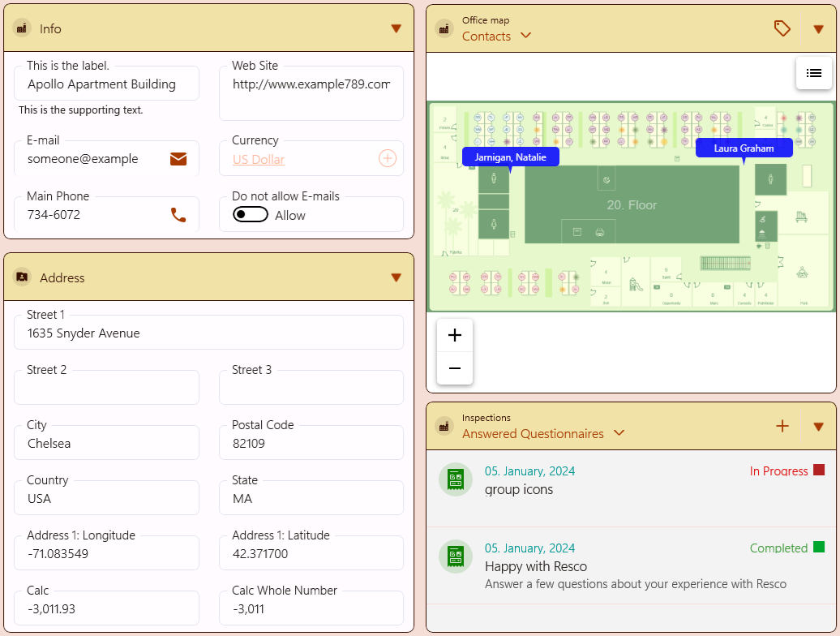840x636 pixels.
Task: Collapse the Inspections panel
Action: pos(818,427)
